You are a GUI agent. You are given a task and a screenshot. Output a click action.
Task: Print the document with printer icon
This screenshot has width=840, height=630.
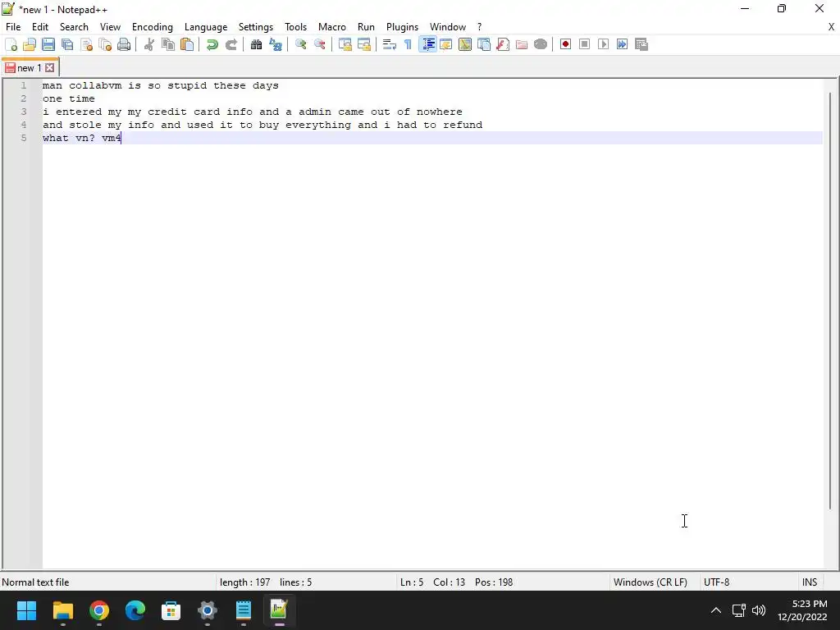pos(124,44)
